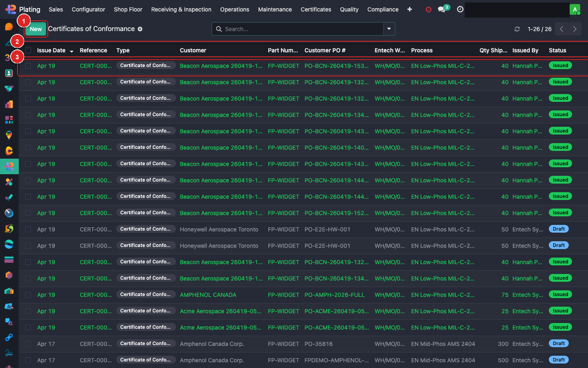Click the gear icon beside Certificates of Conformance
Image resolution: width=588 pixels, height=368 pixels.
(140, 29)
